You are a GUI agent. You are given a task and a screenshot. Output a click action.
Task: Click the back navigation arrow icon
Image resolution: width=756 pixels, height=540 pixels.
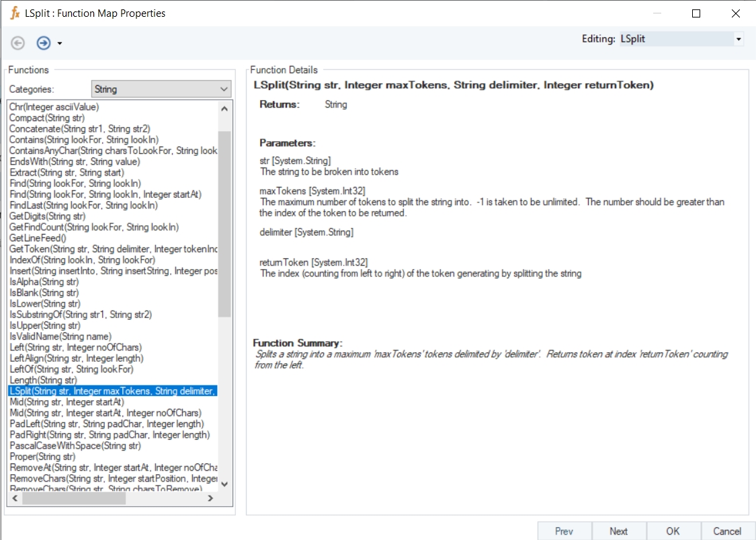coord(18,43)
